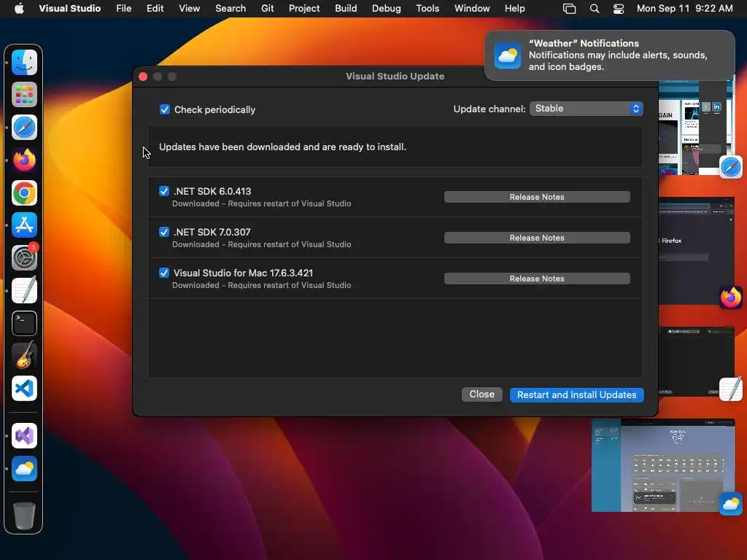Open the Help menu

tap(514, 8)
